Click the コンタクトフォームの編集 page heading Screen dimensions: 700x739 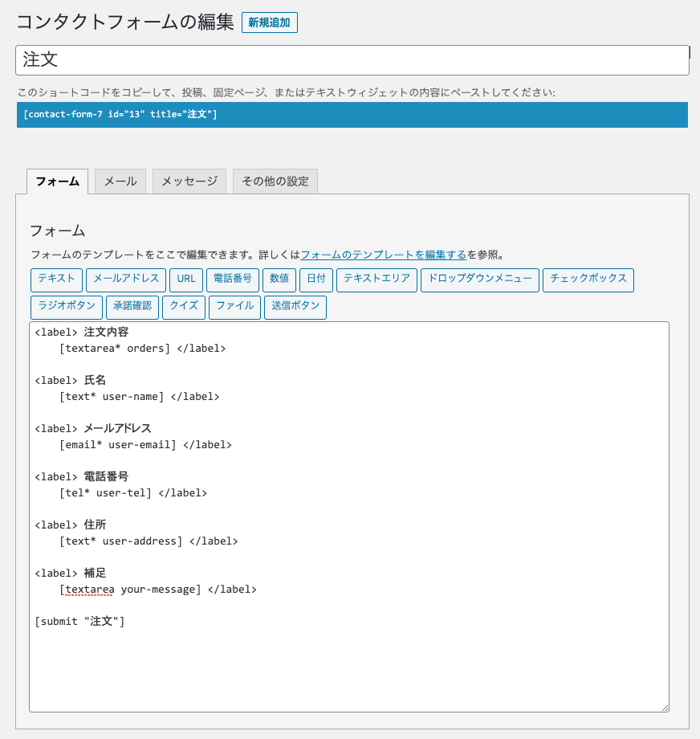tap(125, 22)
